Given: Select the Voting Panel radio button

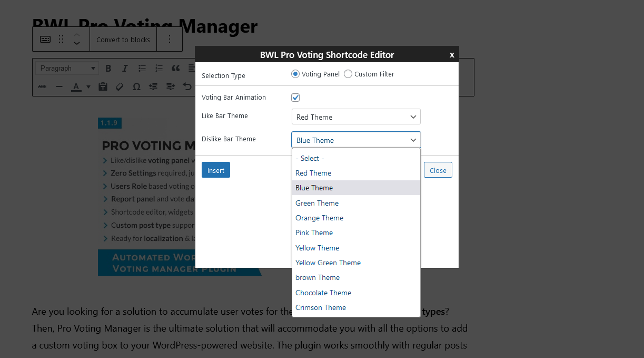Looking at the screenshot, I should tap(295, 74).
